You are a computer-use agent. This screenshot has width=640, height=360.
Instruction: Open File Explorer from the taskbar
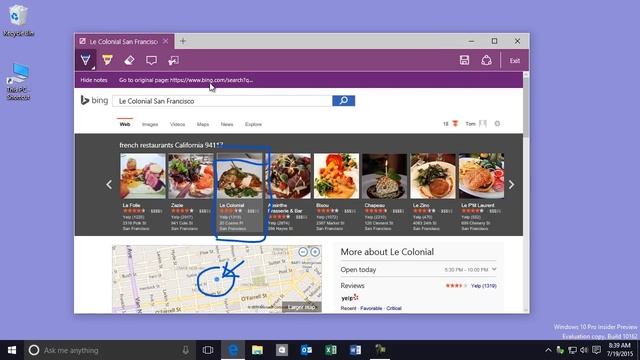point(257,350)
